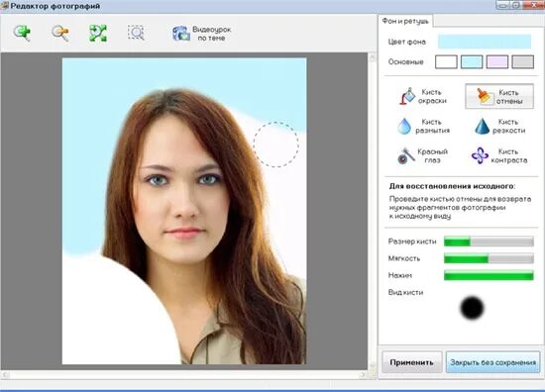The height and width of the screenshot is (392, 545).
Task: Click the black Вид кисти brush preview
Action: tap(472, 308)
